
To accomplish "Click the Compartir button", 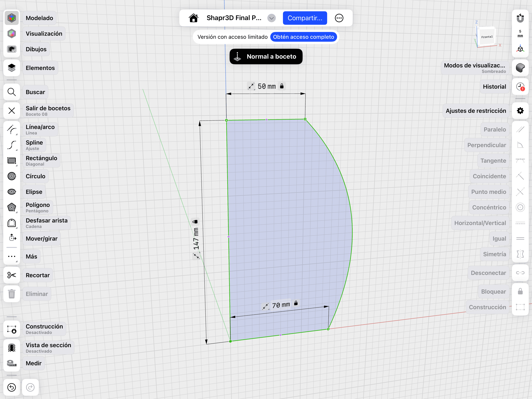I will [305, 18].
